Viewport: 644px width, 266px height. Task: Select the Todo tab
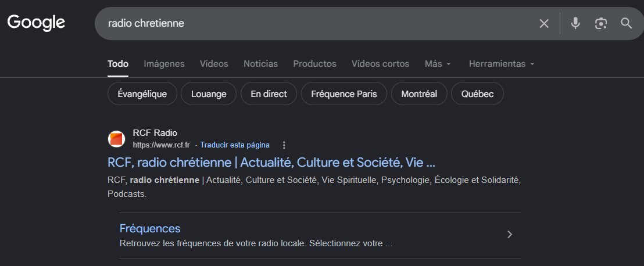(x=118, y=64)
